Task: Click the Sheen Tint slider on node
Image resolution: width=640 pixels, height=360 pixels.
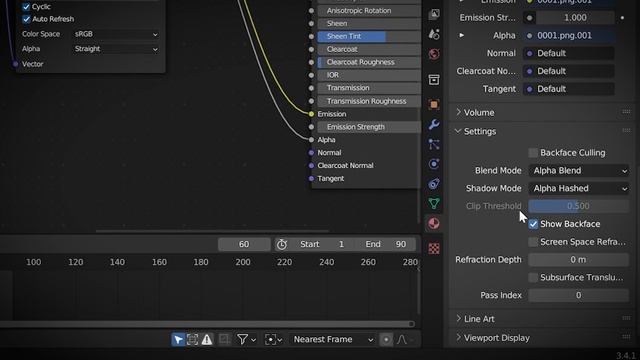Action: [369, 36]
